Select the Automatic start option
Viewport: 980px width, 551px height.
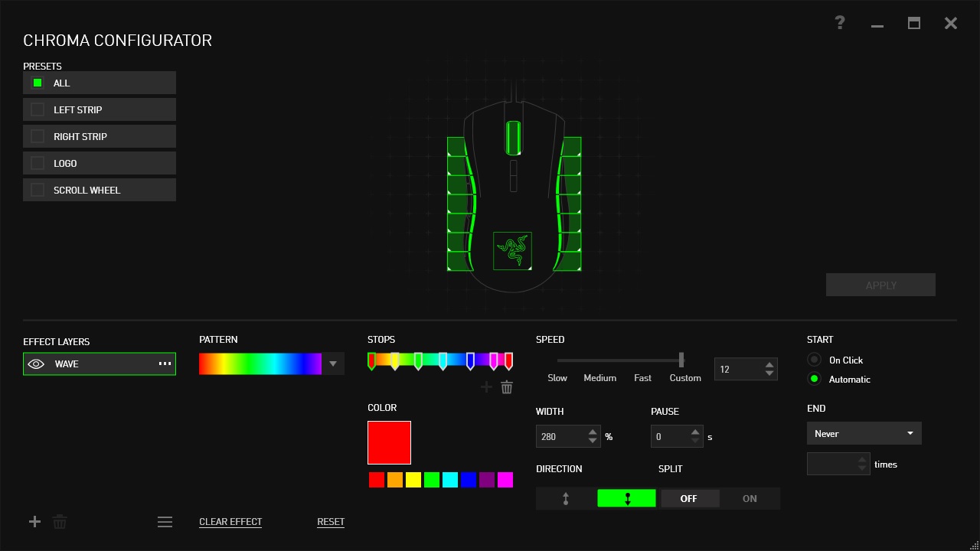pyautogui.click(x=814, y=379)
